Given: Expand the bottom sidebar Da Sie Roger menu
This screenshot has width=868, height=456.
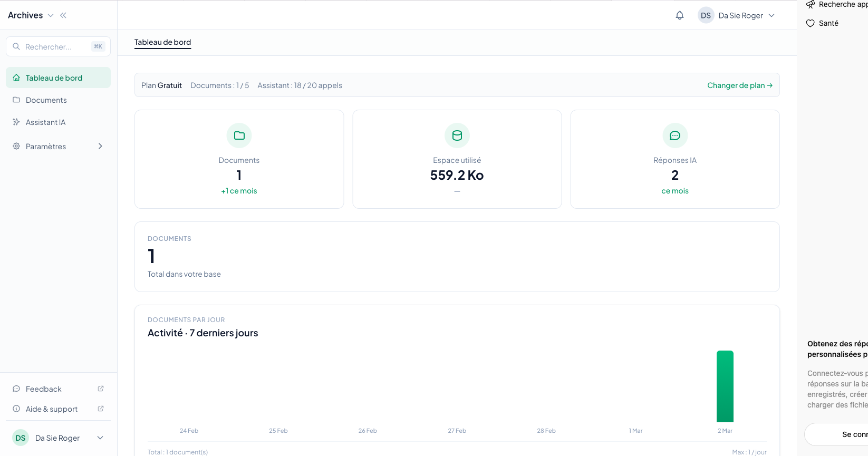Looking at the screenshot, I should (x=100, y=438).
